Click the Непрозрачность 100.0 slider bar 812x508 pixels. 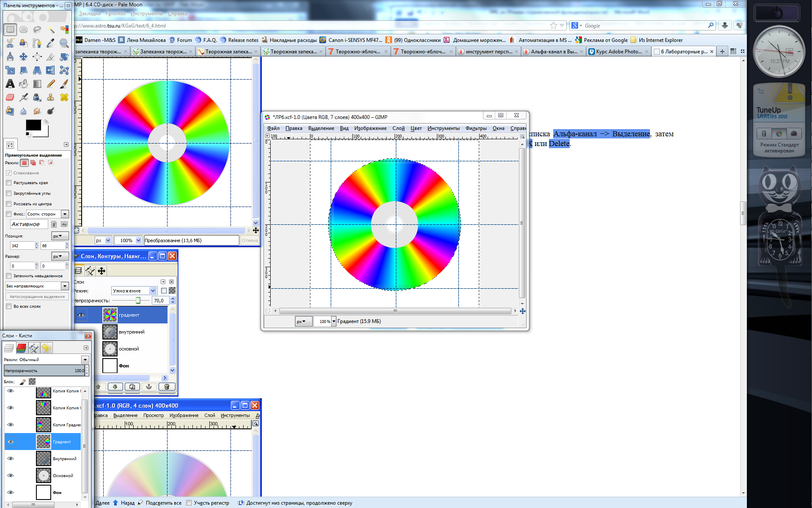(x=44, y=371)
